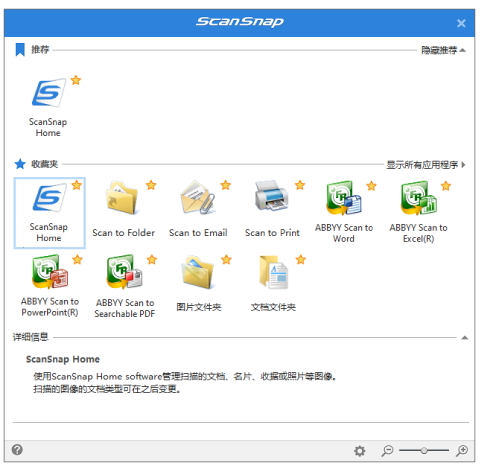The image size is (480, 470).
Task: Close the ScanSnap quick menu window
Action: [x=461, y=23]
